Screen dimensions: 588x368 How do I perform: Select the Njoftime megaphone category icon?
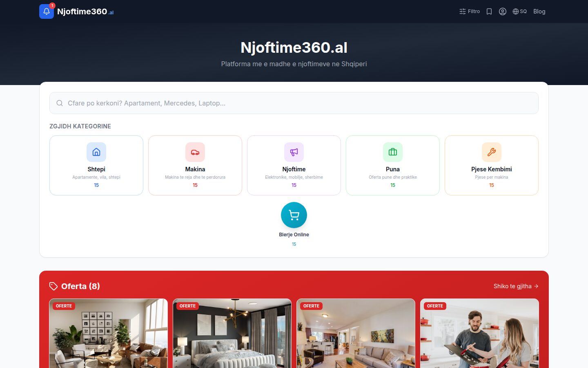tap(294, 152)
